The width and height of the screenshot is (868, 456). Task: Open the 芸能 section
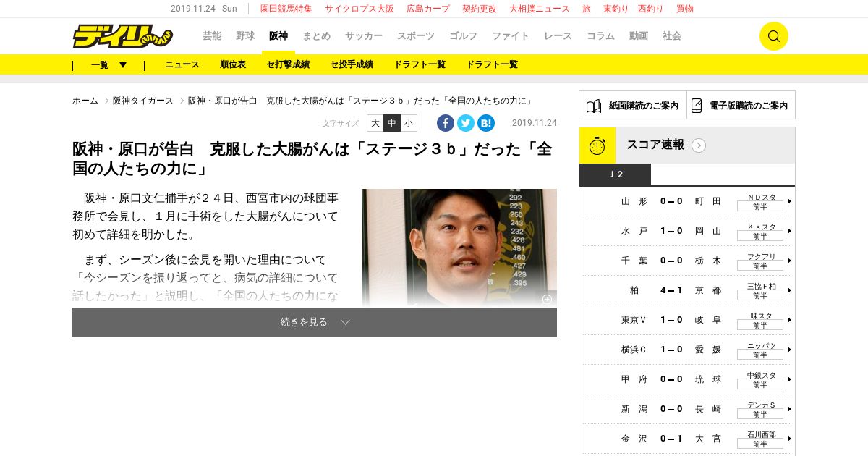coord(212,35)
